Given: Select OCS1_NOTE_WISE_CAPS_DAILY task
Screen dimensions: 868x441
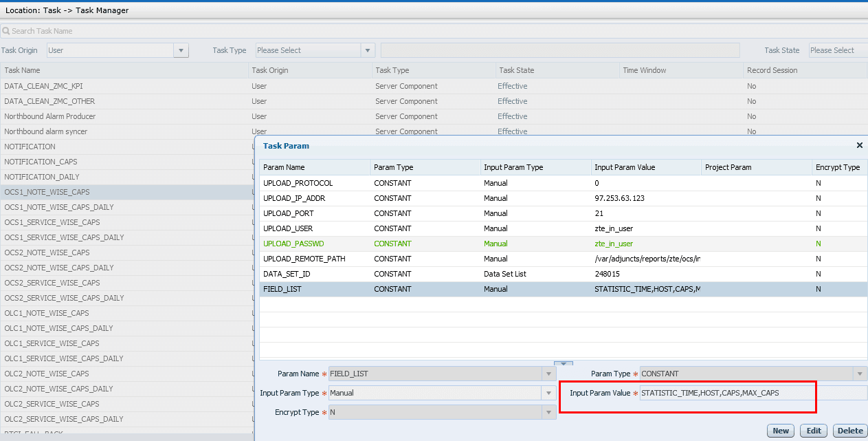Looking at the screenshot, I should 127,207.
